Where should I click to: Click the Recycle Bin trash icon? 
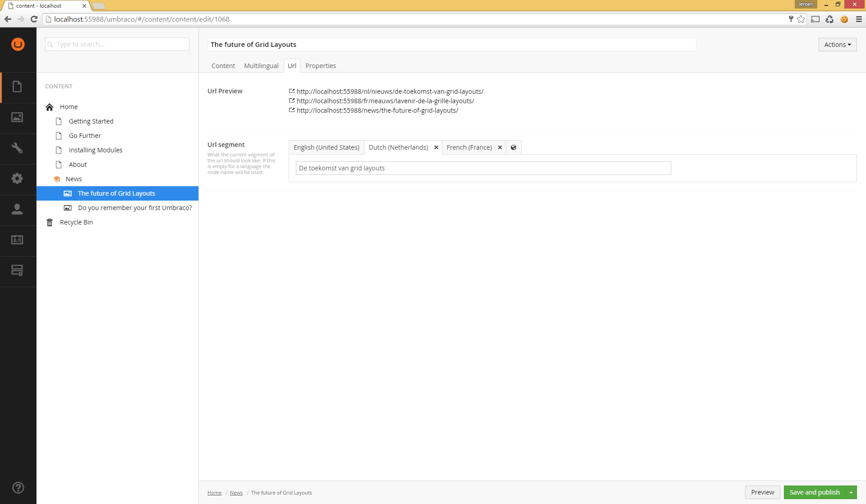50,222
